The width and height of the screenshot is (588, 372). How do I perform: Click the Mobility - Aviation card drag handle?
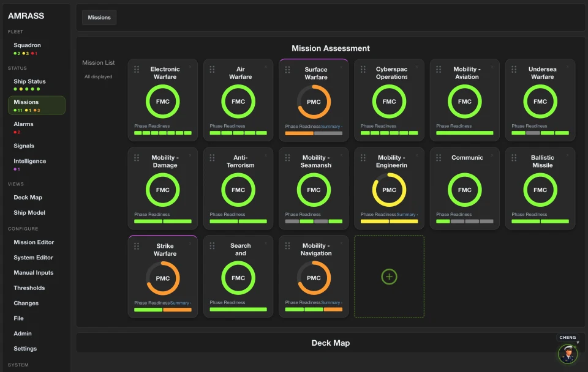439,69
